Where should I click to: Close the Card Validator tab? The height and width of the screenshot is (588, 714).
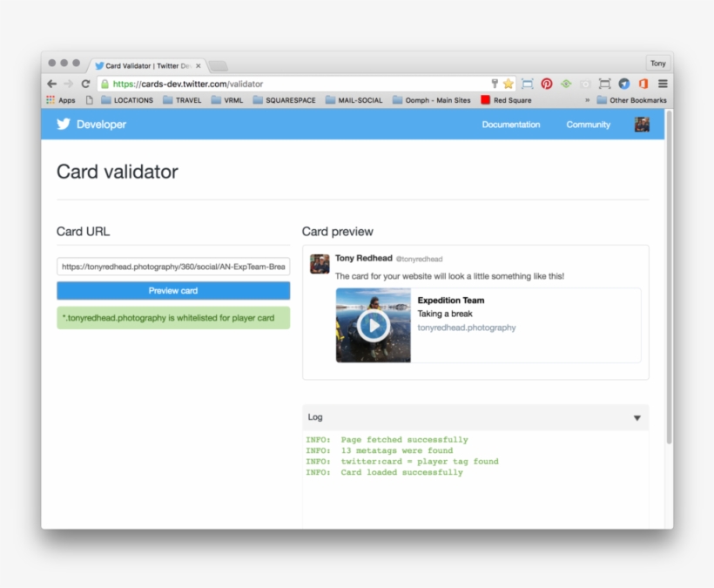click(199, 66)
